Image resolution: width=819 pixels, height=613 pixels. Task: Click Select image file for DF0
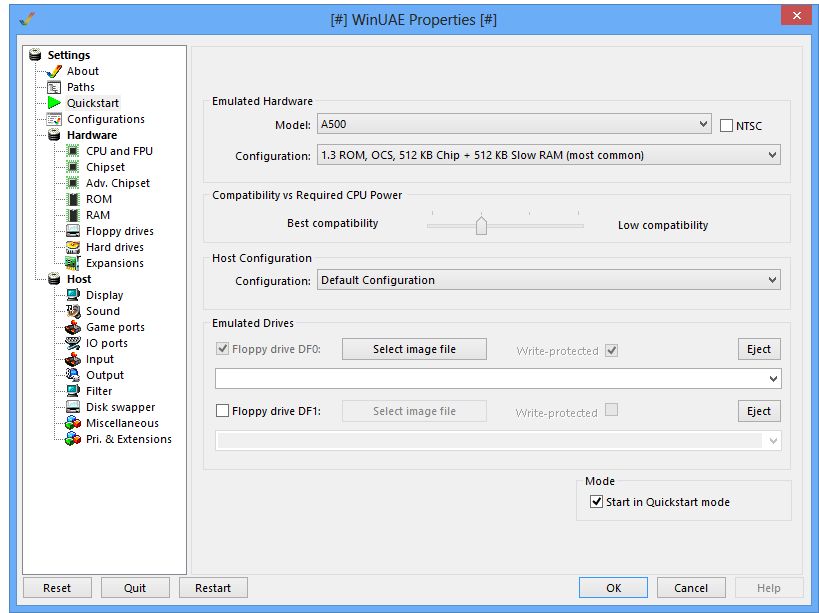414,349
